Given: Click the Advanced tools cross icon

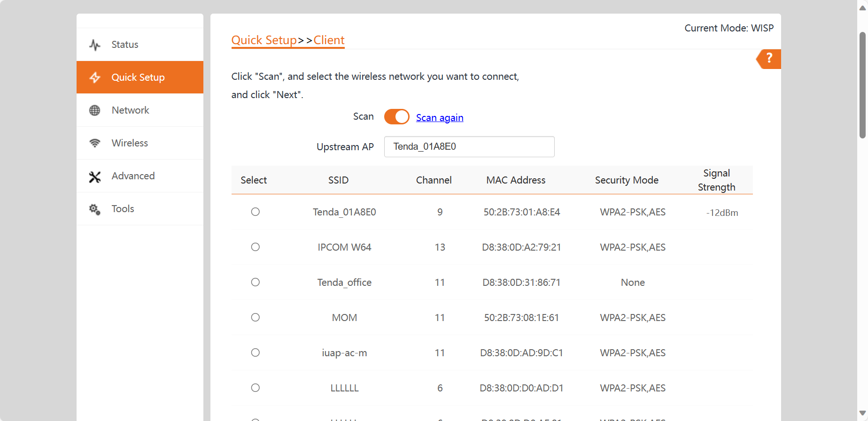Looking at the screenshot, I should coord(95,176).
